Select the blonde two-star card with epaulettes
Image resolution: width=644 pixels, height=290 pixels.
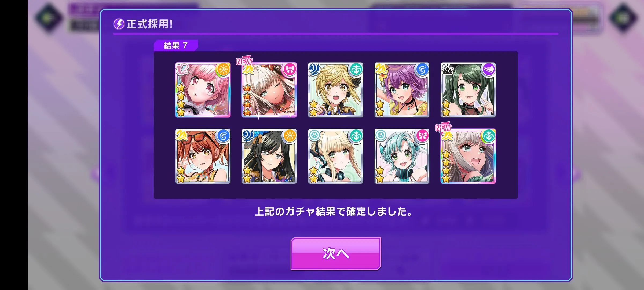click(335, 90)
